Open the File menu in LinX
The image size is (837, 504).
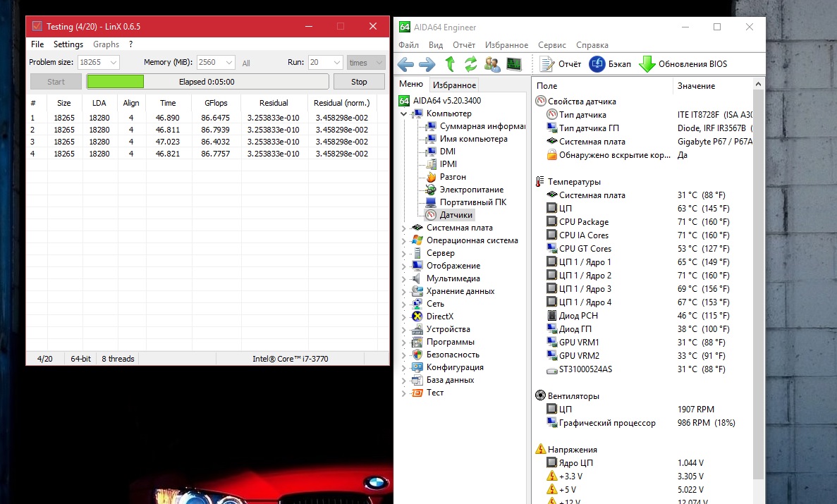click(37, 44)
